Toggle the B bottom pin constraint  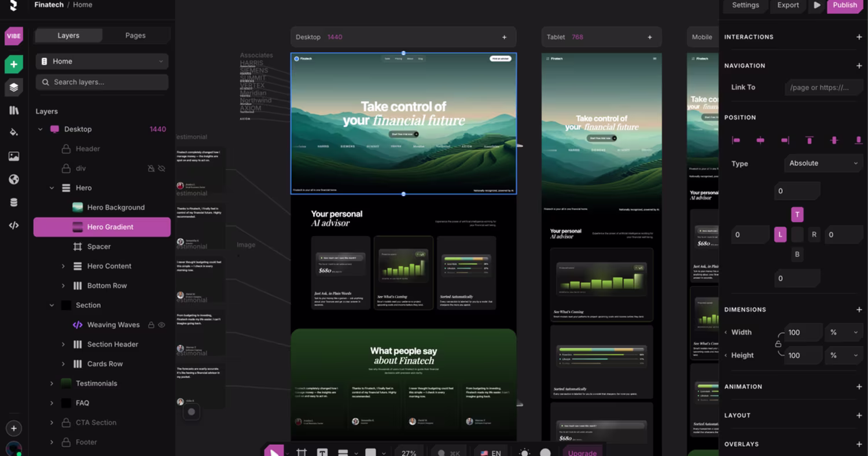click(x=797, y=254)
